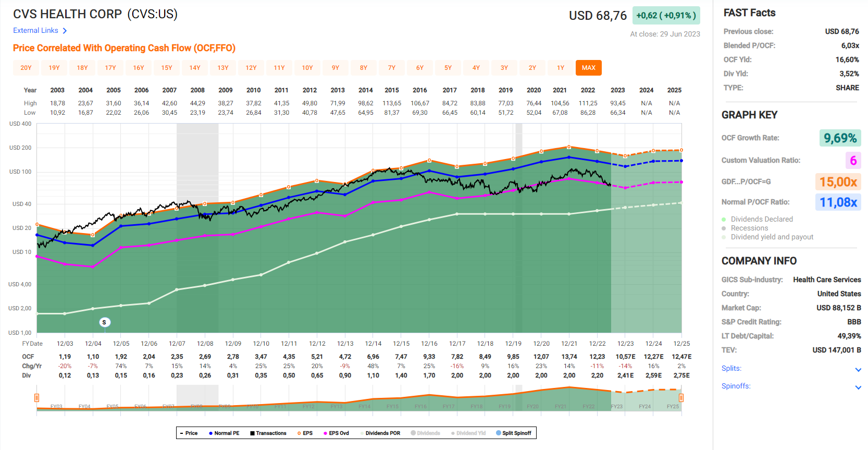The width and height of the screenshot is (868, 450).
Task: Toggle the Normal PE legend item
Action: 224,433
